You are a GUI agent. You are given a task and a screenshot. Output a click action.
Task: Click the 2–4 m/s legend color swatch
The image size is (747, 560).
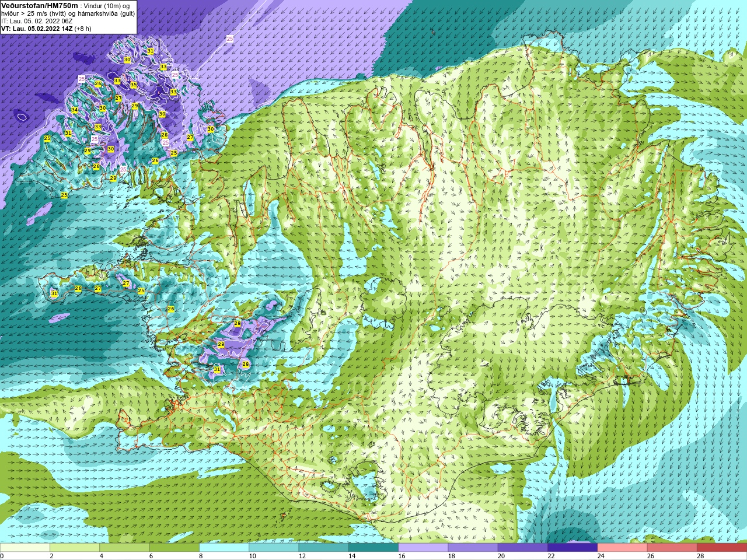tap(75, 548)
